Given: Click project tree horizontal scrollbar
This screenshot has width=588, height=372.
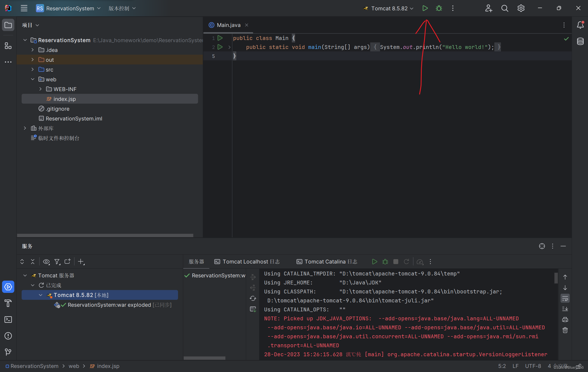Looking at the screenshot, I should tap(105, 235).
